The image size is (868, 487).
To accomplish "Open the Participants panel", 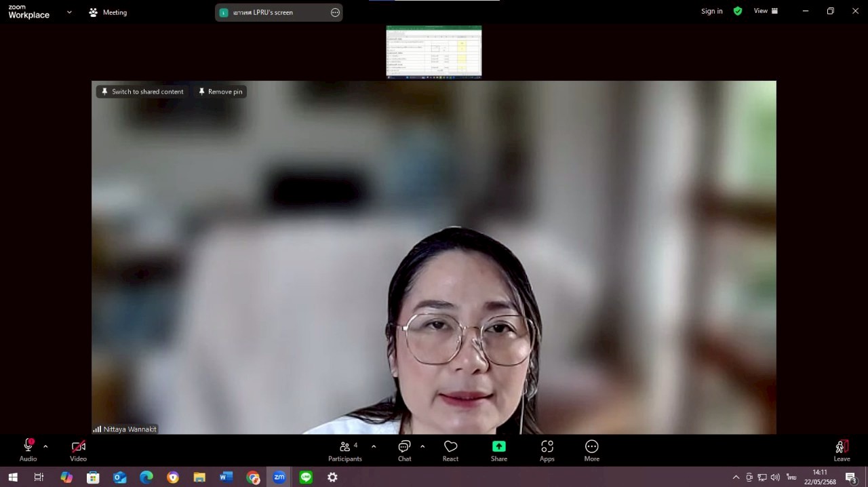I will coord(345,450).
